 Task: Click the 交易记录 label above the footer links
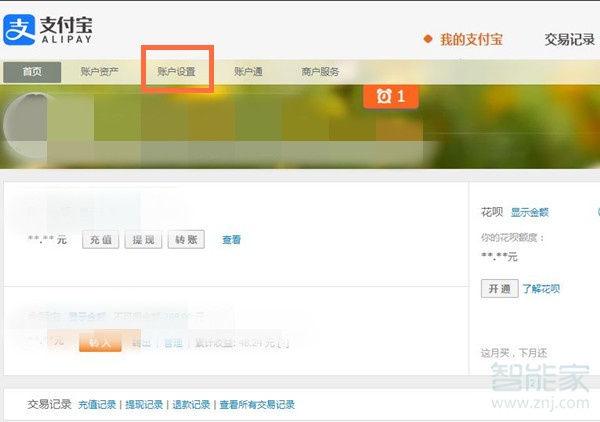point(50,404)
